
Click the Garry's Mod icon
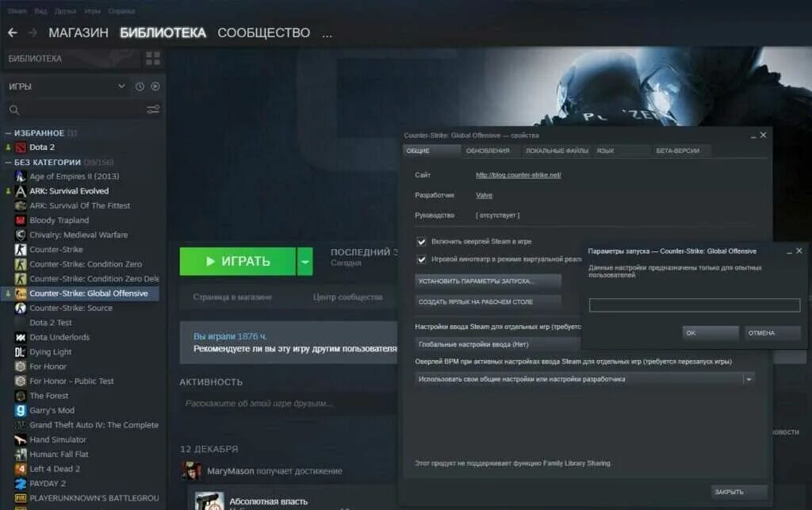(20, 411)
